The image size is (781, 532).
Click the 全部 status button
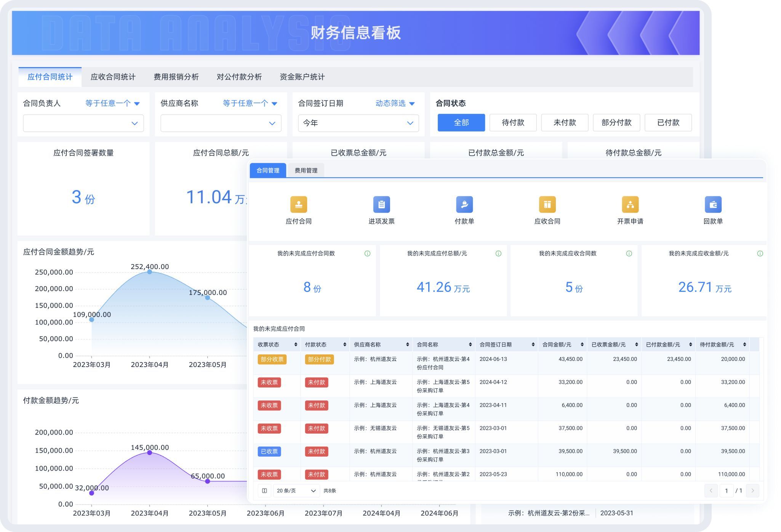[461, 123]
